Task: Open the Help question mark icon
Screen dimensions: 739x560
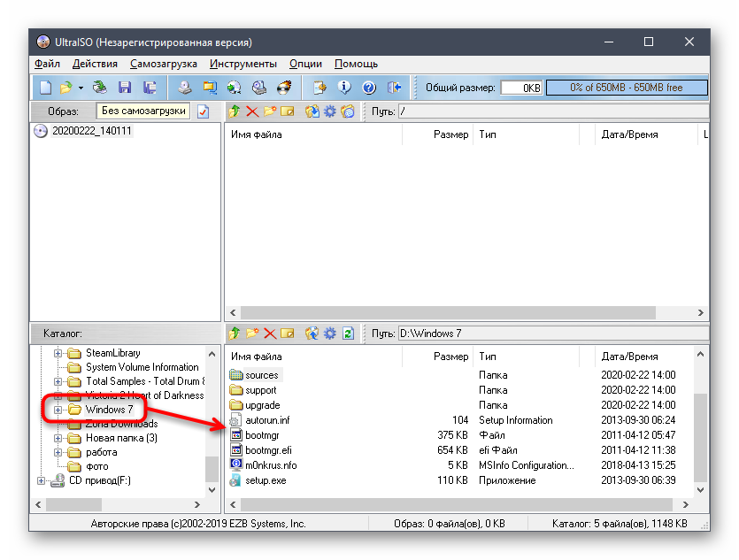Action: click(369, 88)
